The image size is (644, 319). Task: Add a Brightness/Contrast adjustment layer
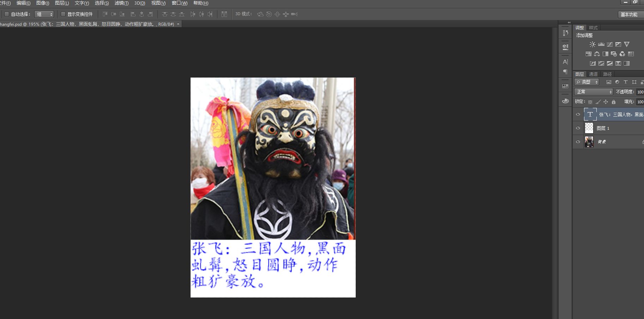pyautogui.click(x=592, y=44)
